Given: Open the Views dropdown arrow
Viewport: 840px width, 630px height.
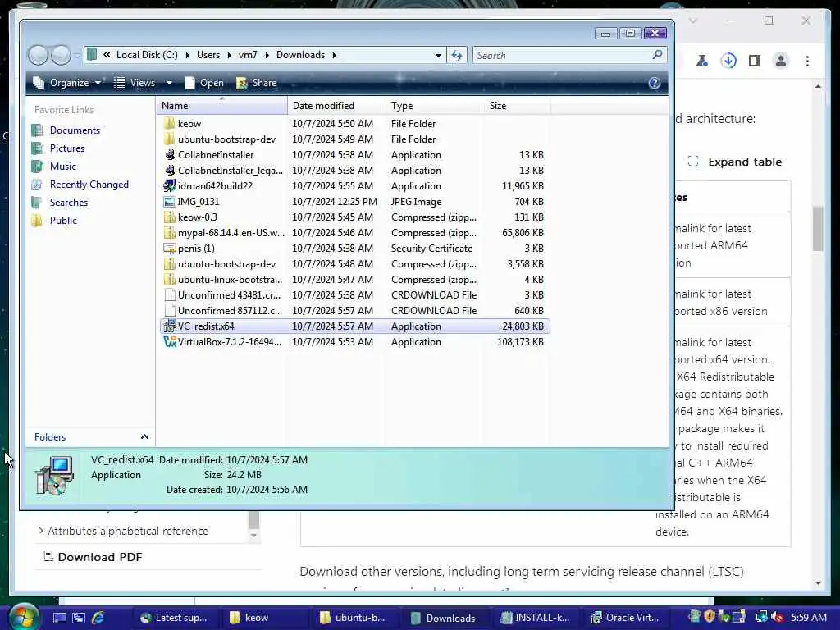Looking at the screenshot, I should point(169,83).
